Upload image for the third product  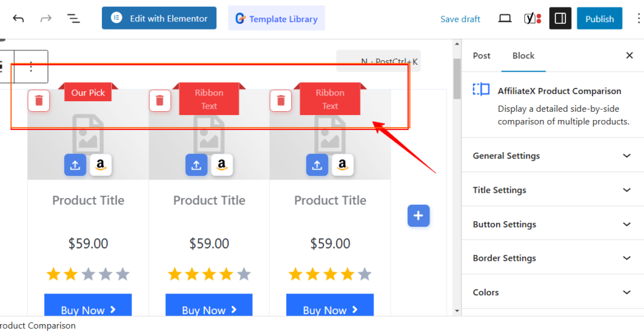317,165
